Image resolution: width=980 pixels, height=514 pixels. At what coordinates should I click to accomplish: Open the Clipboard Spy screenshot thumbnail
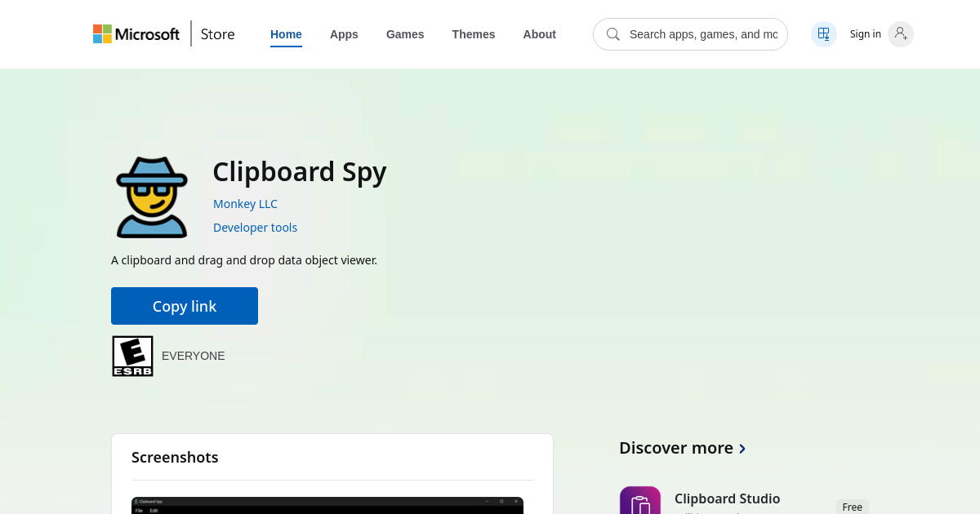pos(327,505)
